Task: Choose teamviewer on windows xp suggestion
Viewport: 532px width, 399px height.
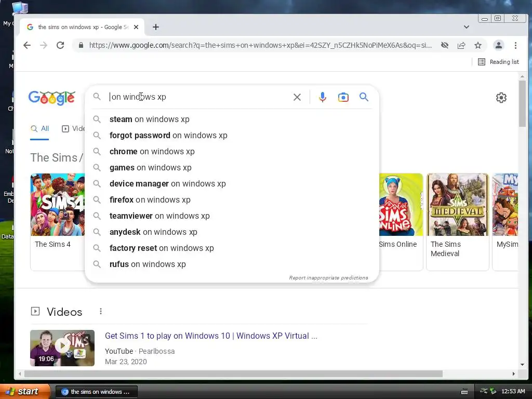Action: point(232,216)
